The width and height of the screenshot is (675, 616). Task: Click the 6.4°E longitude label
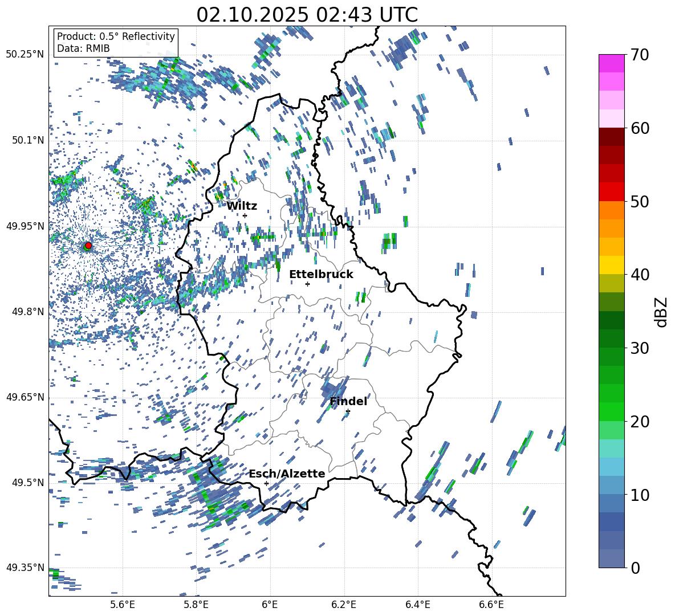[x=417, y=605]
